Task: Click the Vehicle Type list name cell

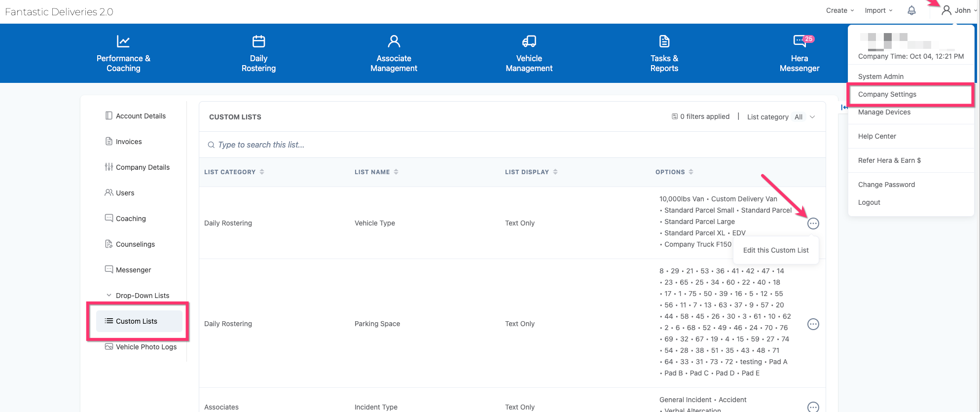Action: [375, 223]
